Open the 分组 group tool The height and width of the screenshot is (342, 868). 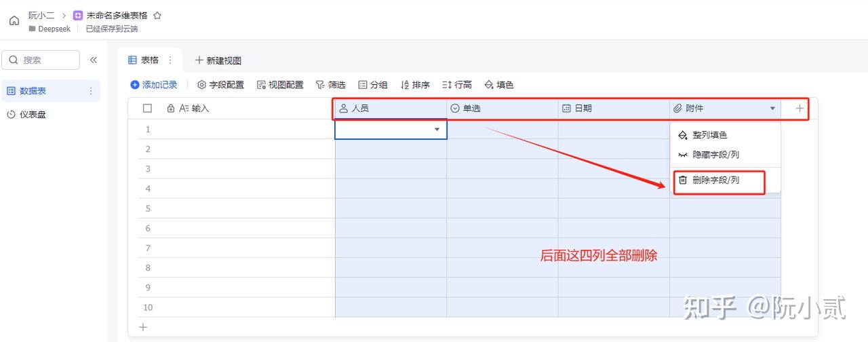tap(373, 85)
